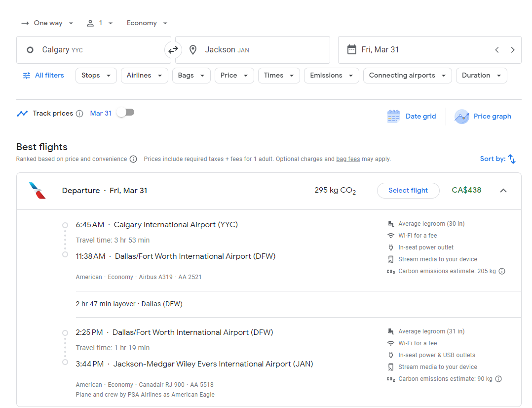Viewport: 532px width, 408px height.
Task: Open the passenger count dropdown
Action: coord(100,23)
